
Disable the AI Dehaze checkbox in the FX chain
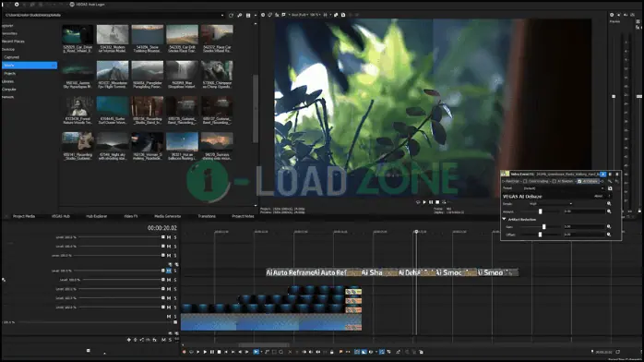[x=579, y=181]
